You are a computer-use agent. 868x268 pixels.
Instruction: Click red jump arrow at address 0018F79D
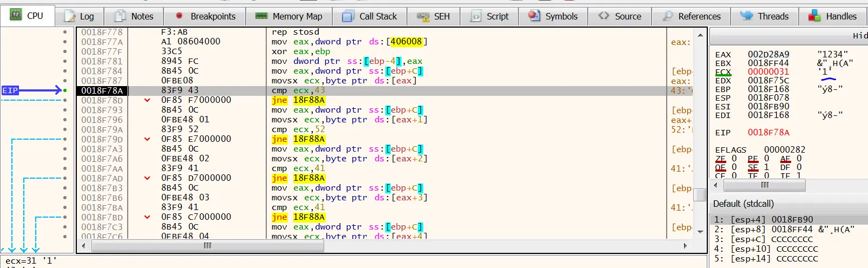click(x=147, y=139)
